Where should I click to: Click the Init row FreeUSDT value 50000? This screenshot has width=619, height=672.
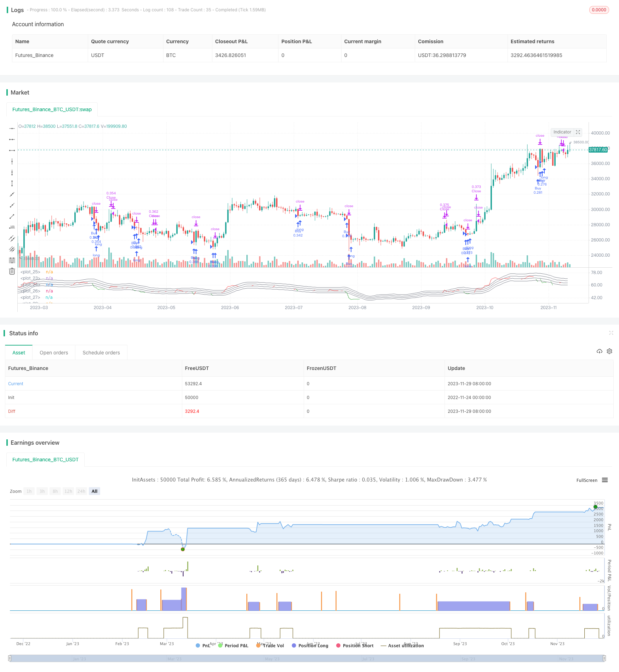point(191,398)
